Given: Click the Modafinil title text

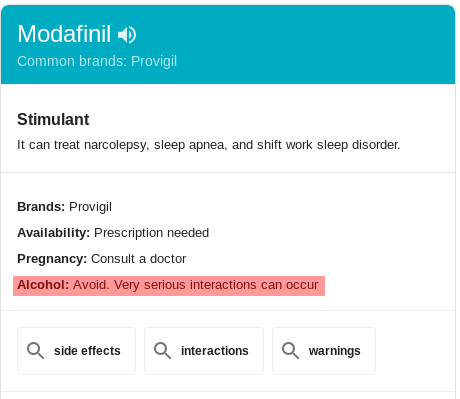Looking at the screenshot, I should 64,34.
